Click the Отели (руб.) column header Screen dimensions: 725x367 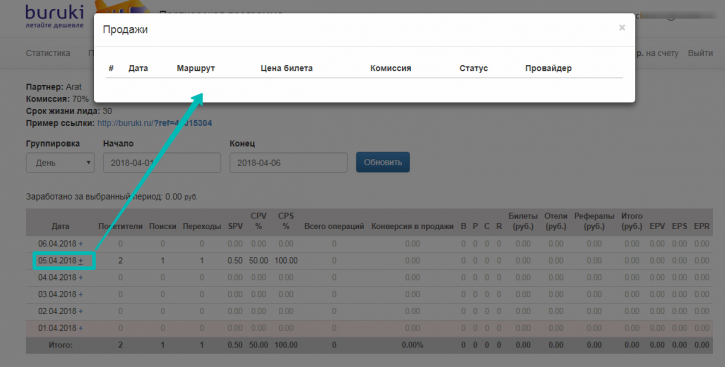(x=556, y=221)
